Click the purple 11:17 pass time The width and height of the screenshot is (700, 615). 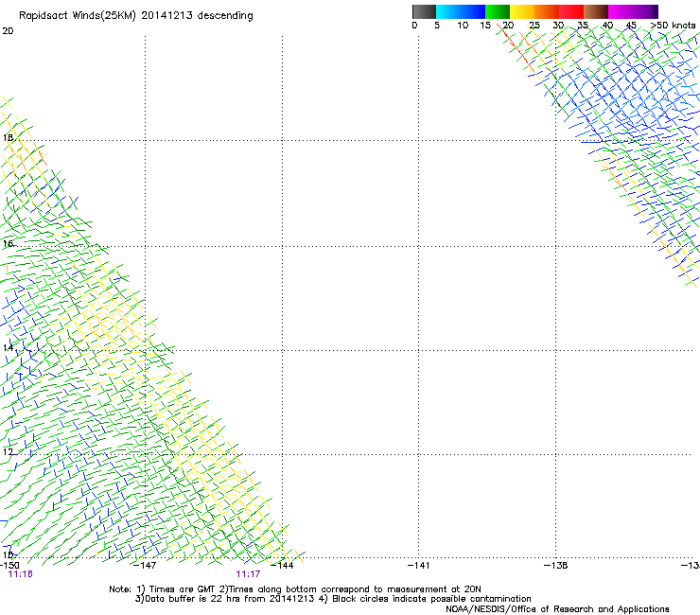click(248, 574)
